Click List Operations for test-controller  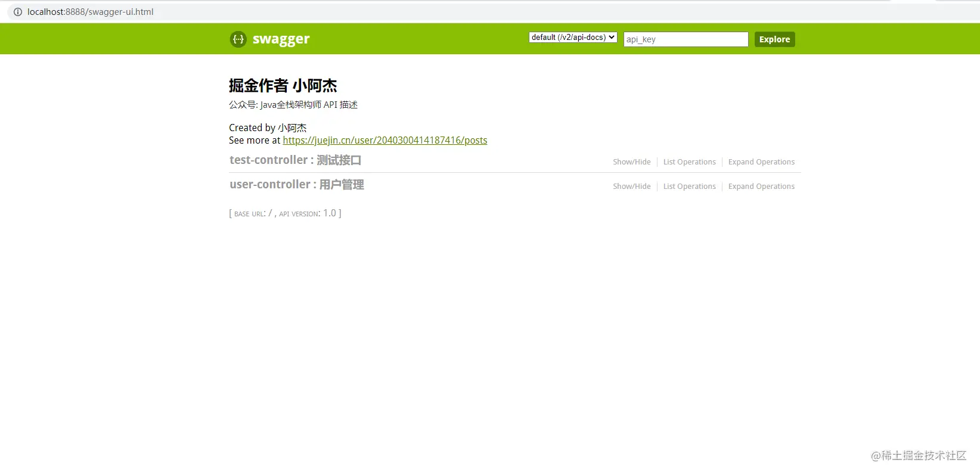(689, 162)
